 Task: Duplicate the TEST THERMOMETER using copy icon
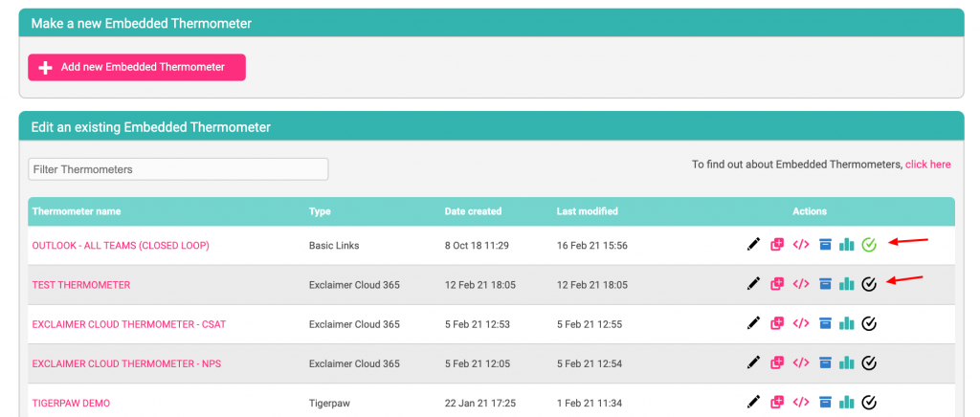point(777,284)
